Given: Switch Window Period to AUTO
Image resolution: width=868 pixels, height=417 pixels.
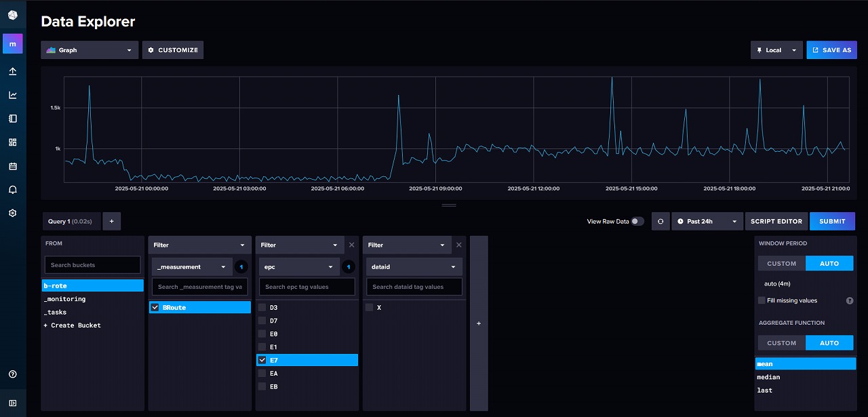Looking at the screenshot, I should pos(829,263).
